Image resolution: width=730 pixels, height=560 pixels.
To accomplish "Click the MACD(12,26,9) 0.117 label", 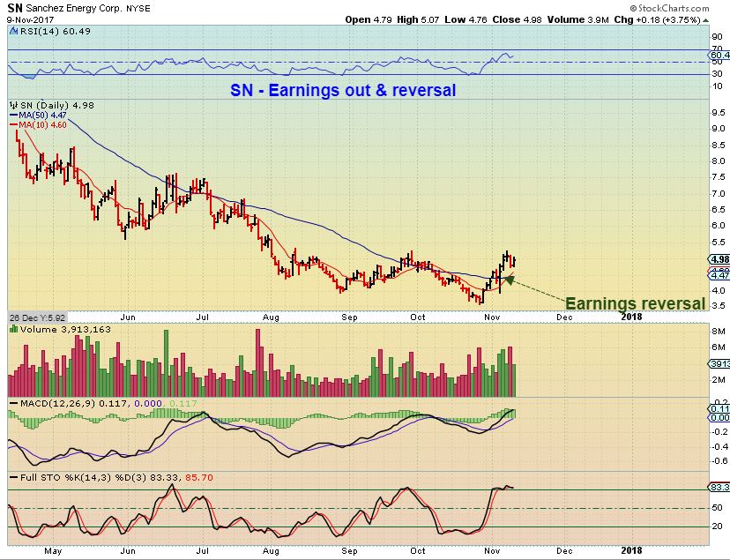I will pos(73,403).
